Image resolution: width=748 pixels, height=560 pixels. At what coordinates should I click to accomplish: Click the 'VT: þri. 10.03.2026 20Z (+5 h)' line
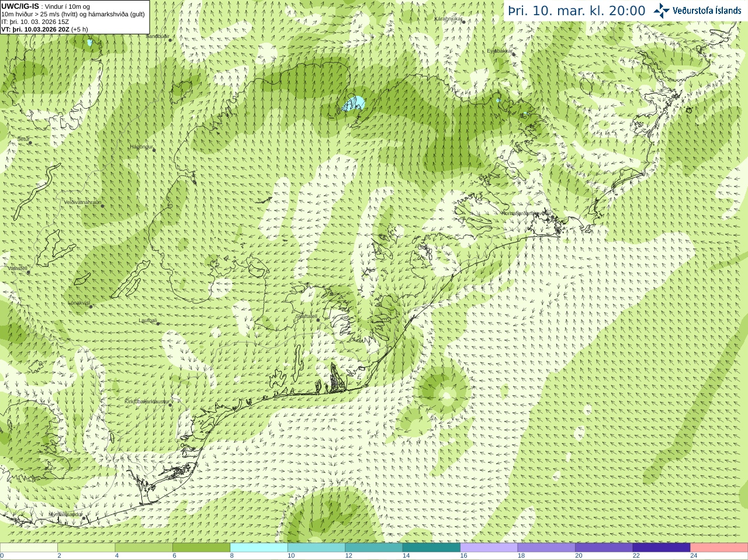tap(44, 29)
